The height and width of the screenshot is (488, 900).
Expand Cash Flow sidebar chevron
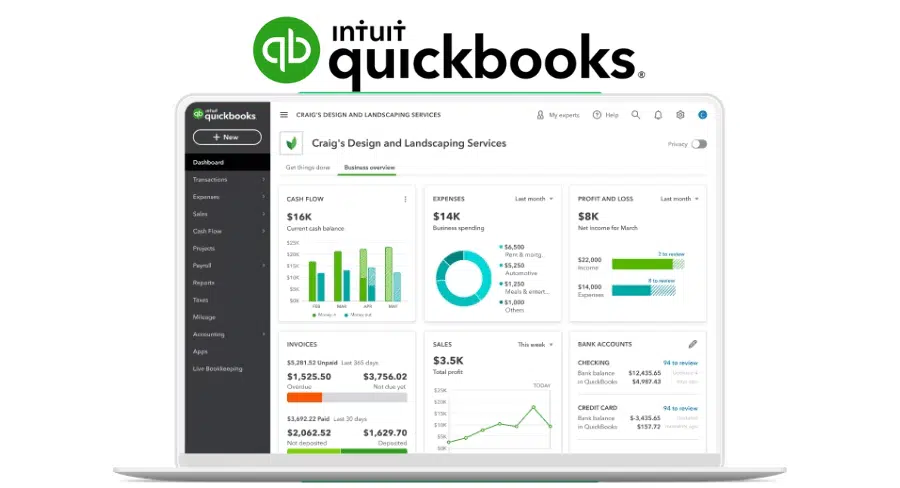coord(263,231)
